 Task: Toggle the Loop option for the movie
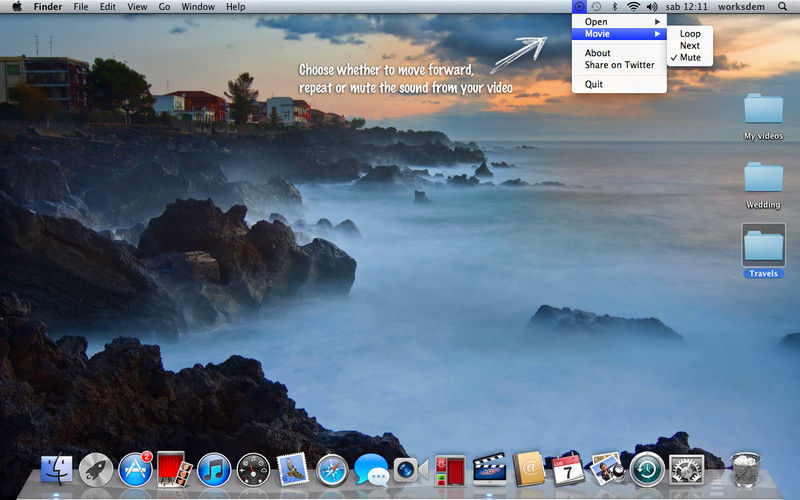[690, 34]
